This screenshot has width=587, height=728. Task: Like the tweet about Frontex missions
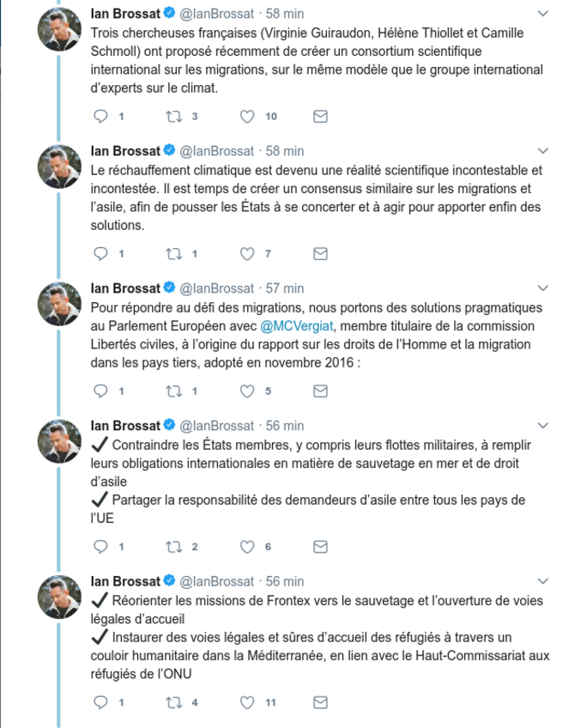pyautogui.click(x=247, y=702)
